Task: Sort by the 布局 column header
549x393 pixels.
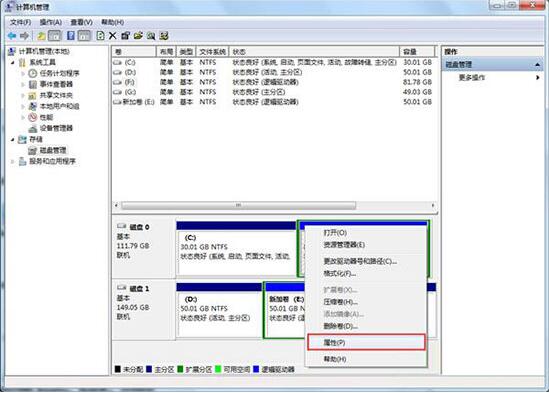Action: (x=166, y=52)
